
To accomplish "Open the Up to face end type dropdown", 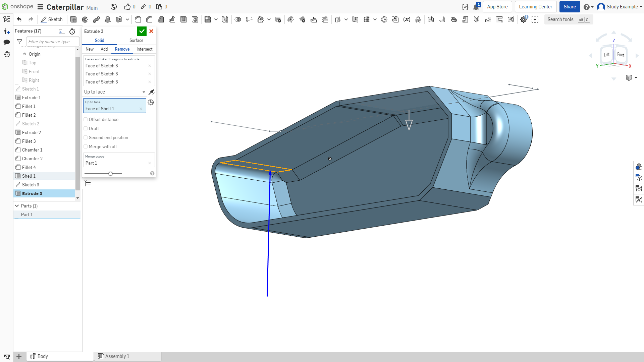I will tap(115, 92).
